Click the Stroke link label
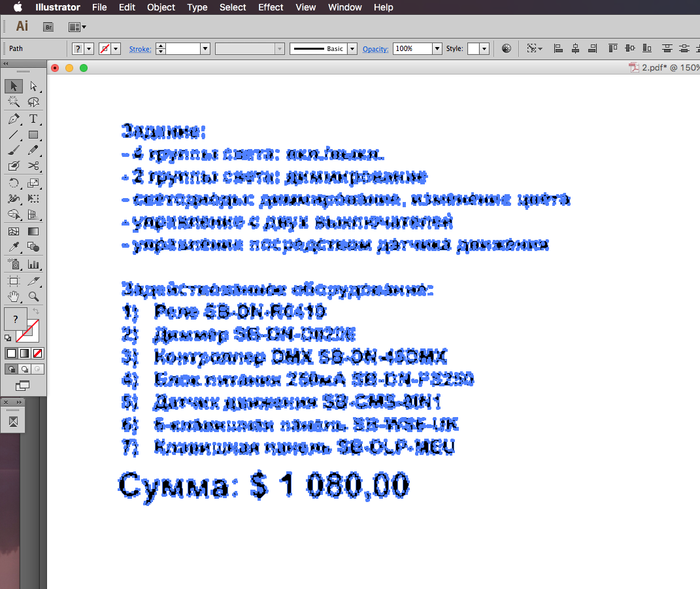 pos(140,49)
